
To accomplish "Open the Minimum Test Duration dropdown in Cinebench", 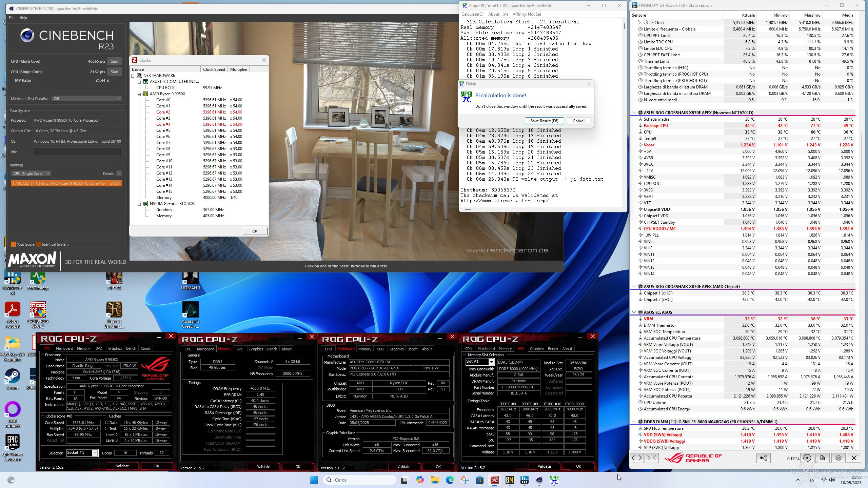I will pos(87,99).
